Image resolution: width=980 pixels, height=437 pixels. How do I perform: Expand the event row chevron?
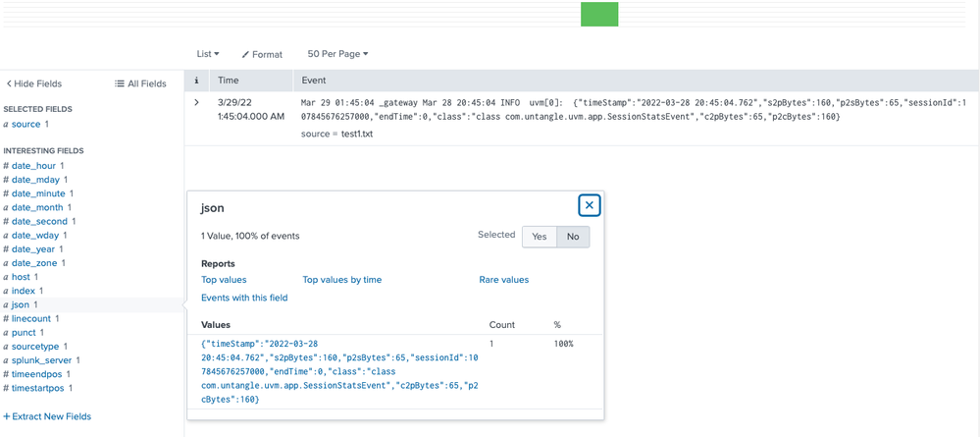point(196,102)
